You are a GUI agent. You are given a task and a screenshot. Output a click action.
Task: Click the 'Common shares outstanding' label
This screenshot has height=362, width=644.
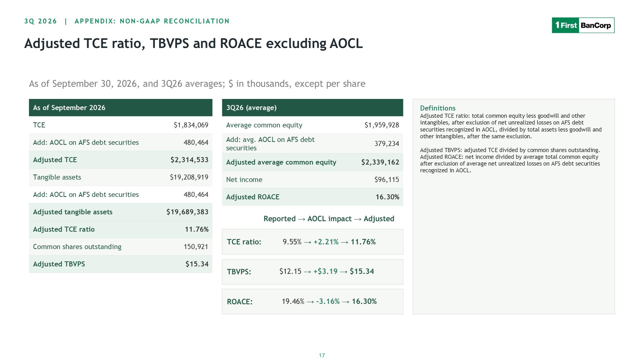(x=77, y=247)
